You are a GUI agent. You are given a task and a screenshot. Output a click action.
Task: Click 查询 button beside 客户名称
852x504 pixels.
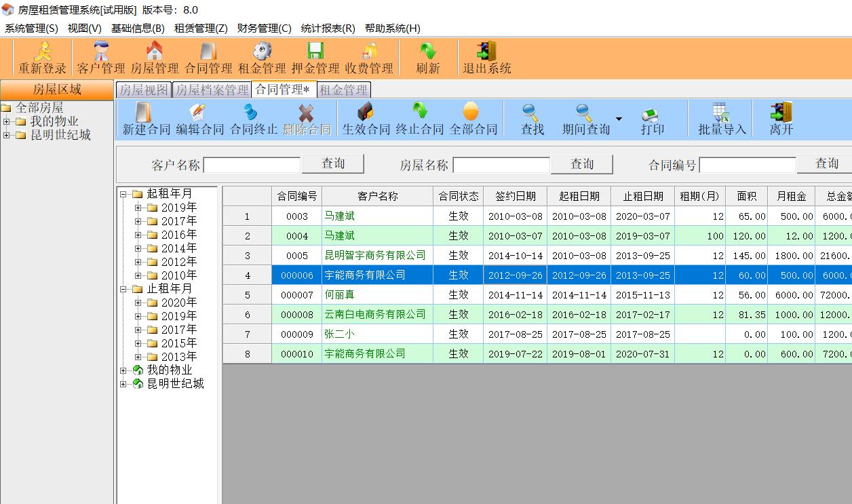[x=333, y=163]
